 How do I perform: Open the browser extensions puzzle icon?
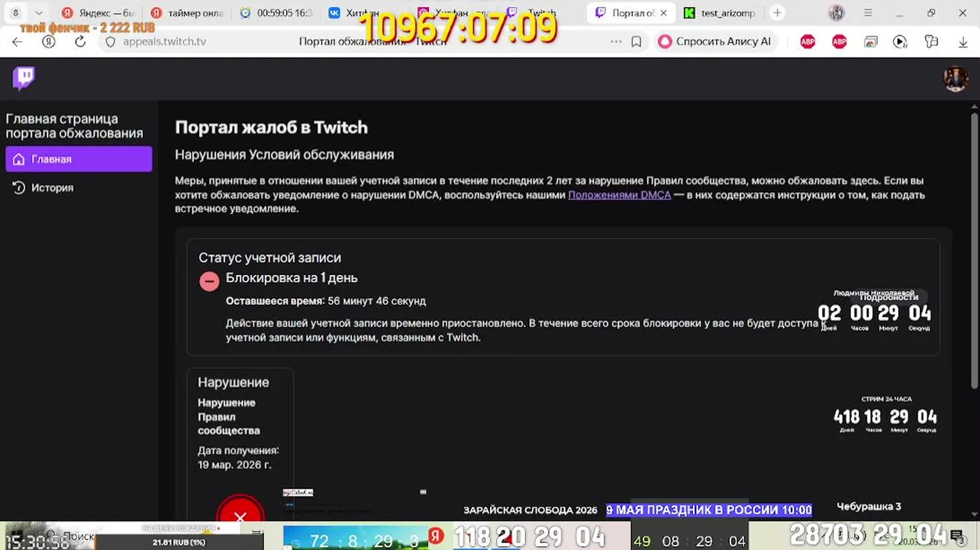[x=931, y=42]
